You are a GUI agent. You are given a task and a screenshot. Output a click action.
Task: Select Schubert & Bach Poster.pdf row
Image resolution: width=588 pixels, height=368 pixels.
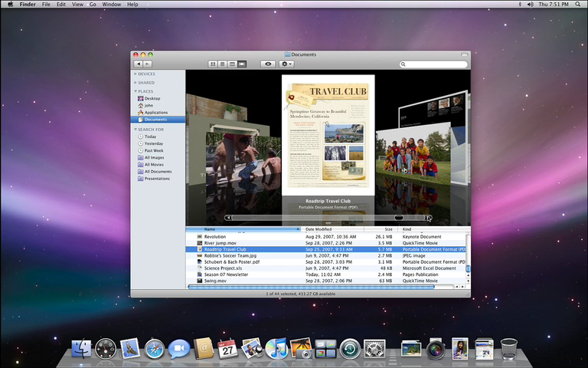coord(325,262)
